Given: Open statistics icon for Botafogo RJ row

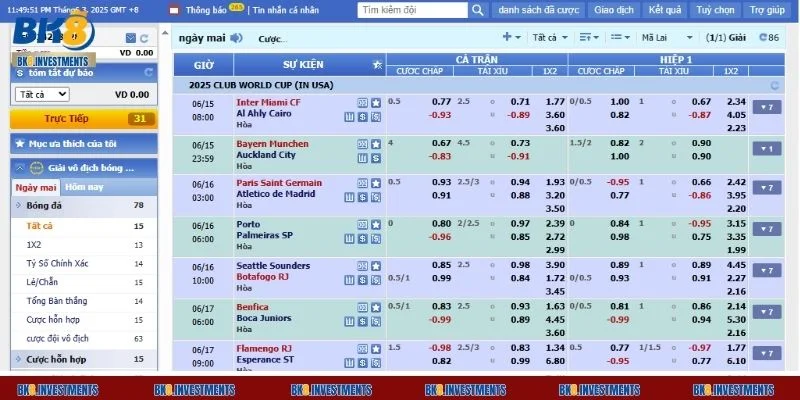Looking at the screenshot, I should (349, 280).
